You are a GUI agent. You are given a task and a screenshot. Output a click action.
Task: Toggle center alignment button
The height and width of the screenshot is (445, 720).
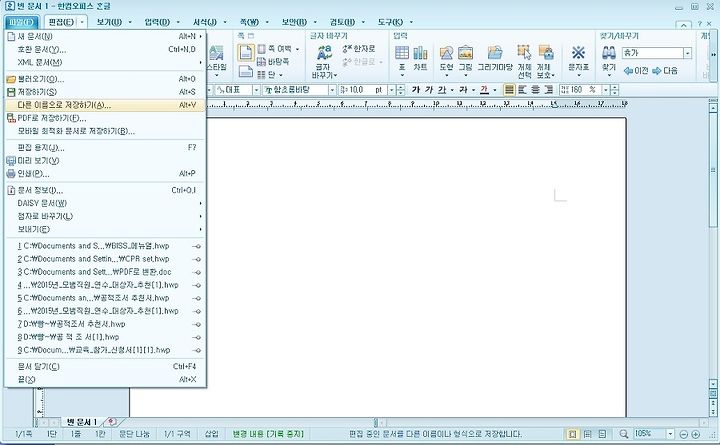(x=535, y=90)
